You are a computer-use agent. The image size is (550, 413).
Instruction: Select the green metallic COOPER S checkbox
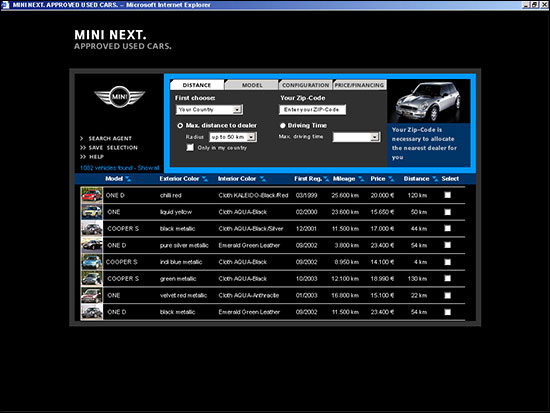tap(448, 278)
